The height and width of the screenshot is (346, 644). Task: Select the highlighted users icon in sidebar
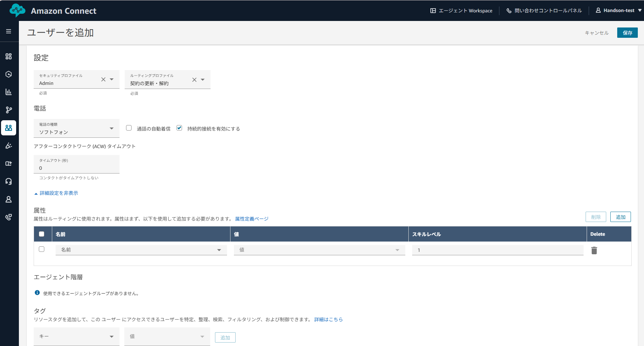[9, 128]
